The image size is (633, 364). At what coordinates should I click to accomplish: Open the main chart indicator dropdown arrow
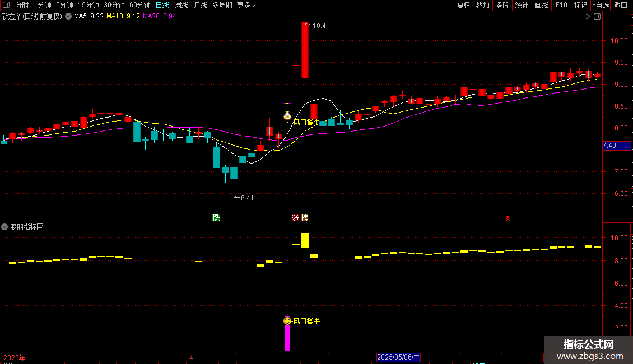pos(68,16)
